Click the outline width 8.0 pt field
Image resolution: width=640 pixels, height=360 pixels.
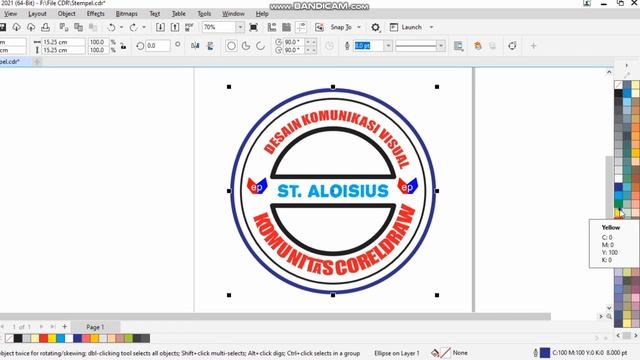tap(369, 46)
